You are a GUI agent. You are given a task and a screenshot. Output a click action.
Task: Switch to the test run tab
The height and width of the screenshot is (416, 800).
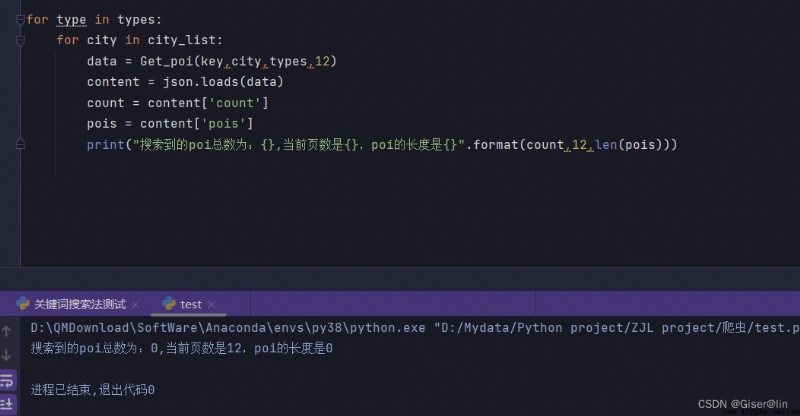click(x=190, y=305)
